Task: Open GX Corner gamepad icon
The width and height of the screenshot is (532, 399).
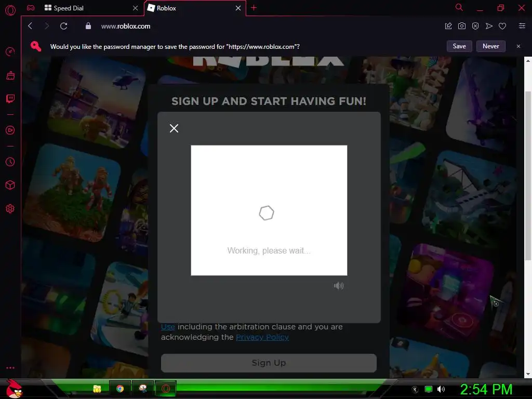Action: pyautogui.click(x=31, y=8)
